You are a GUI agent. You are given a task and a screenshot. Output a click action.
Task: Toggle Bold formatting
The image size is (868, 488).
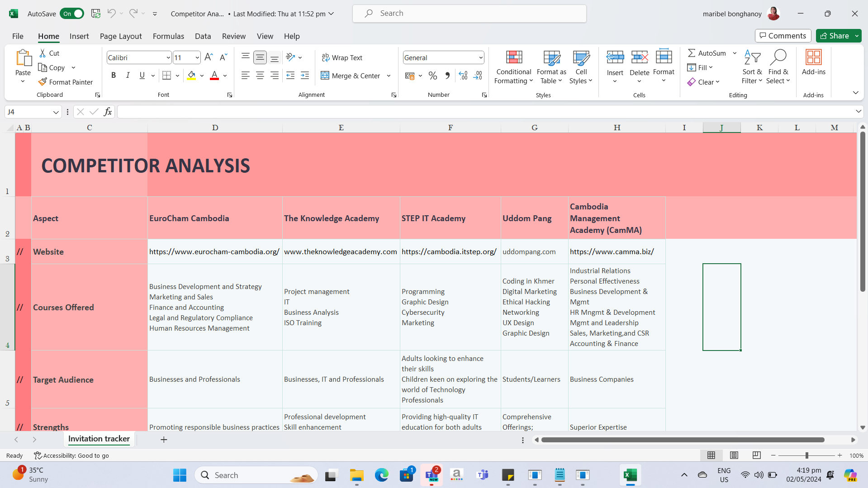tap(114, 76)
